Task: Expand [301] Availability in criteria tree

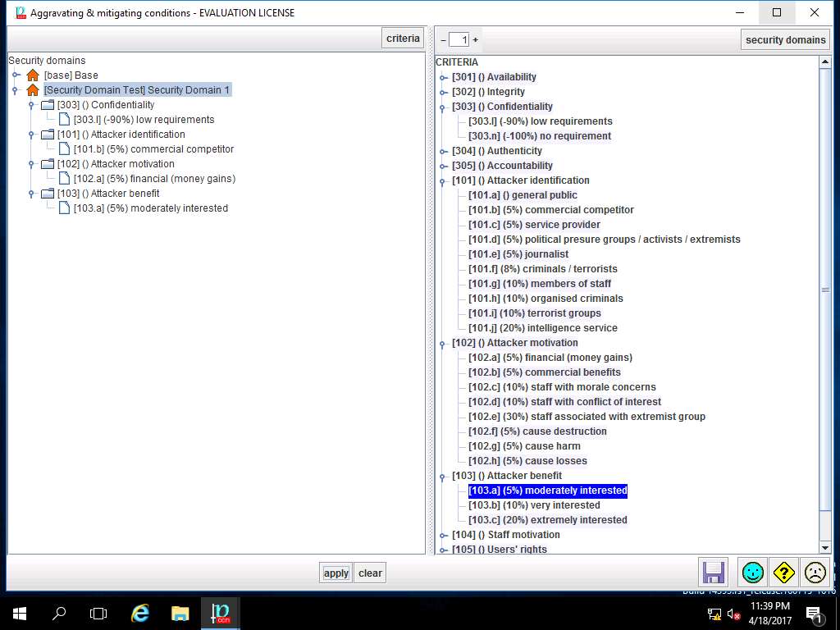Action: pyautogui.click(x=443, y=78)
